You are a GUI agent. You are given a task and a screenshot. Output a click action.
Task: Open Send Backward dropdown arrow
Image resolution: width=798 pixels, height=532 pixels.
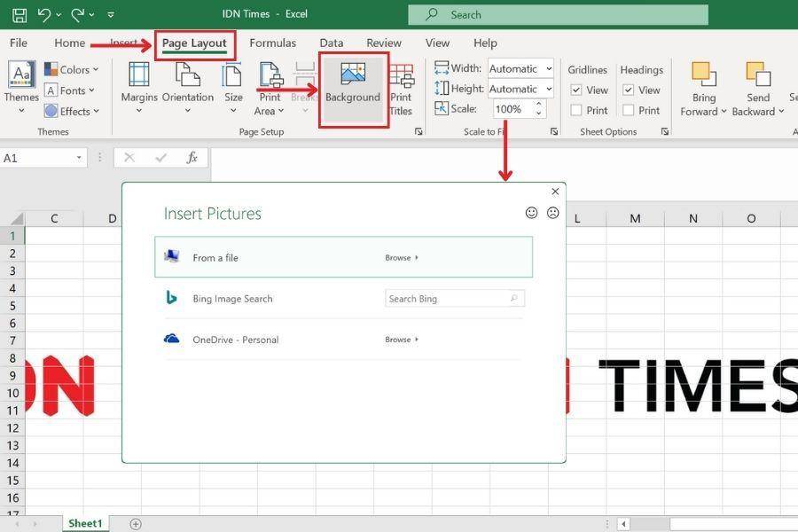click(x=781, y=111)
